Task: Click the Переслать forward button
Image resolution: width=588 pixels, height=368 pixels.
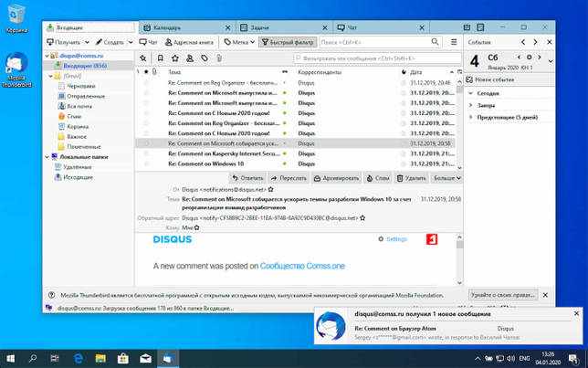Action: pyautogui.click(x=289, y=178)
